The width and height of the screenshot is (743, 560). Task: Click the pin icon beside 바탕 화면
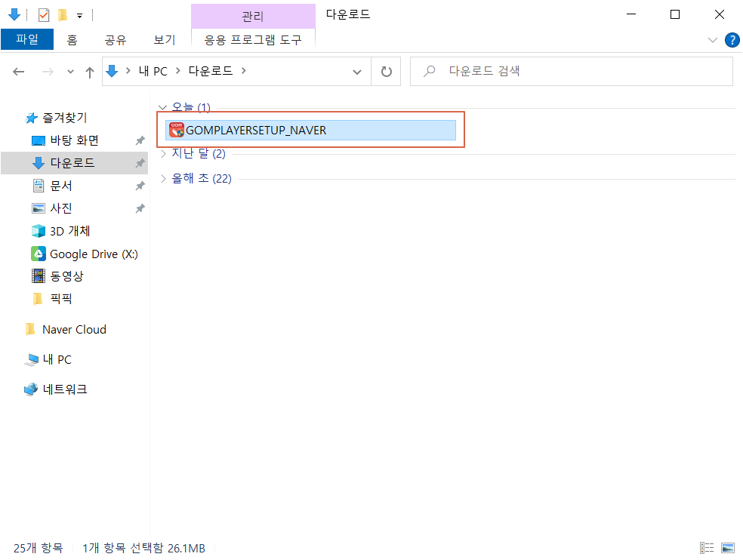tap(140, 140)
